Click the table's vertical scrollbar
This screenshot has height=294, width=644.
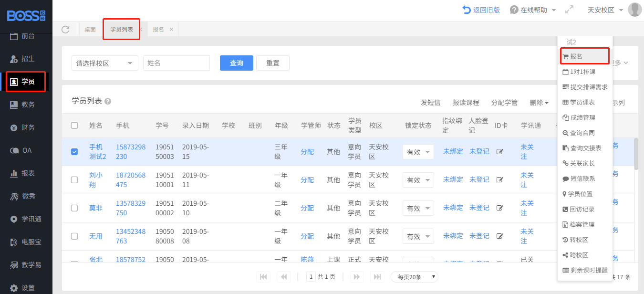tap(636, 154)
